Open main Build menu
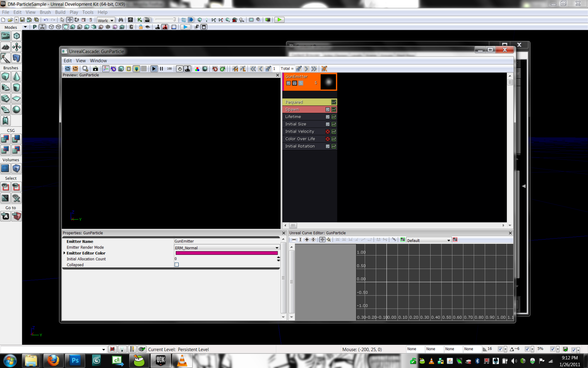The image size is (588, 368). (x=60, y=12)
